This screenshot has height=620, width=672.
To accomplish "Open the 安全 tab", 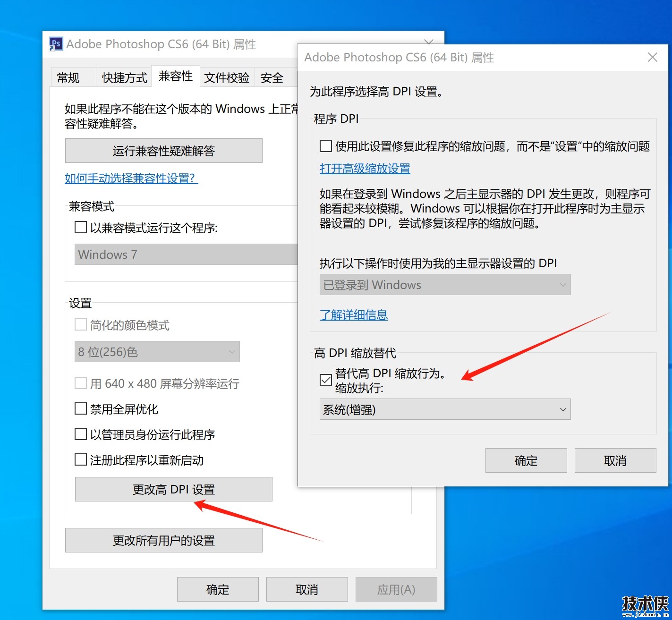I will [272, 77].
